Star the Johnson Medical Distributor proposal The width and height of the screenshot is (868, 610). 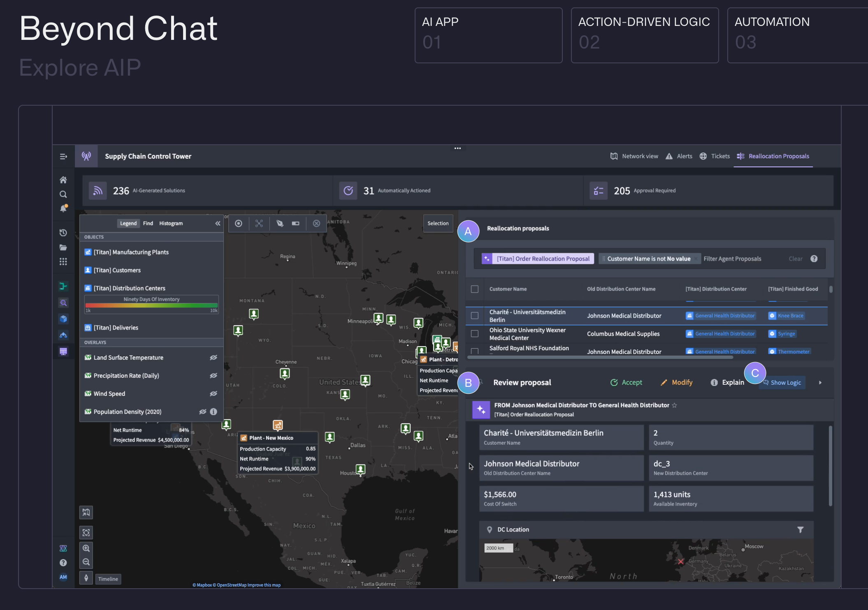(674, 405)
